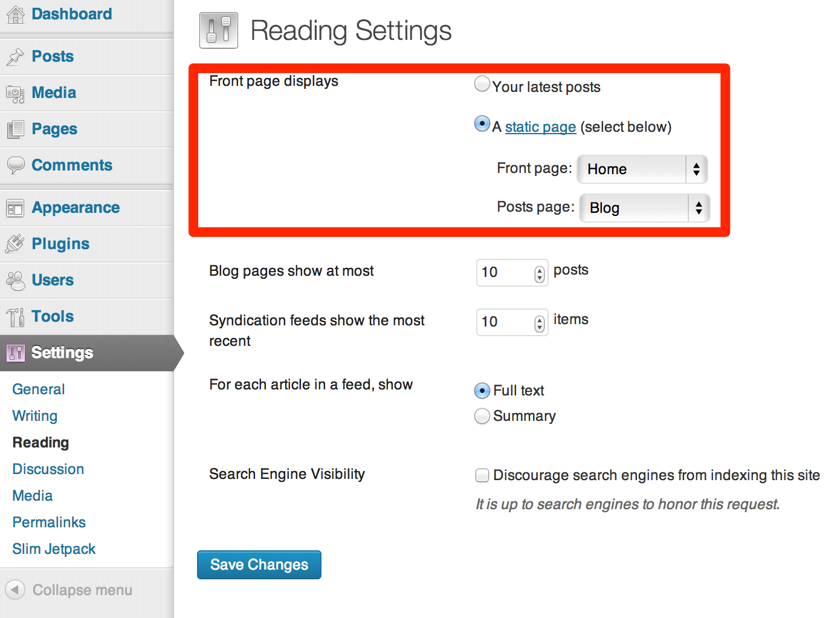Choose the Summary feed option

click(482, 416)
